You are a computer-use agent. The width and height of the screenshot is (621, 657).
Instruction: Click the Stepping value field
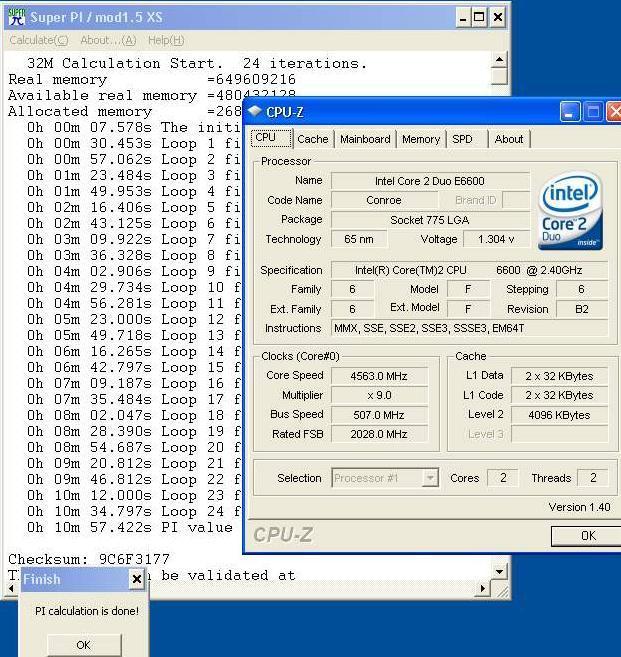pos(582,290)
